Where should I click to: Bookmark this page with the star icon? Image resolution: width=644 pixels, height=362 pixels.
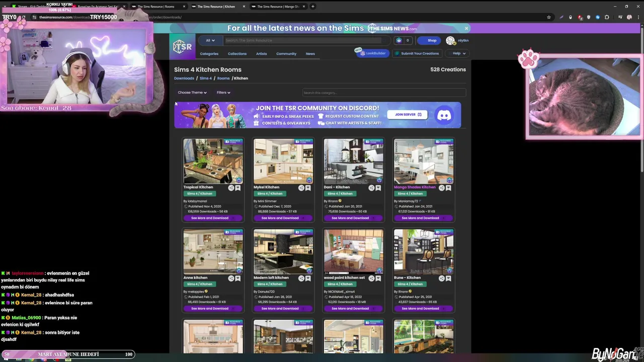(549, 17)
